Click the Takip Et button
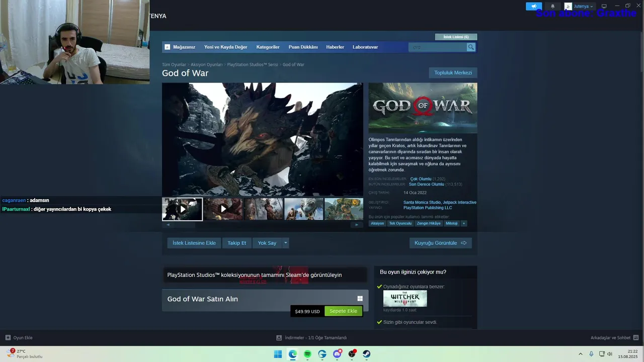This screenshot has width=644, height=362. point(237,243)
